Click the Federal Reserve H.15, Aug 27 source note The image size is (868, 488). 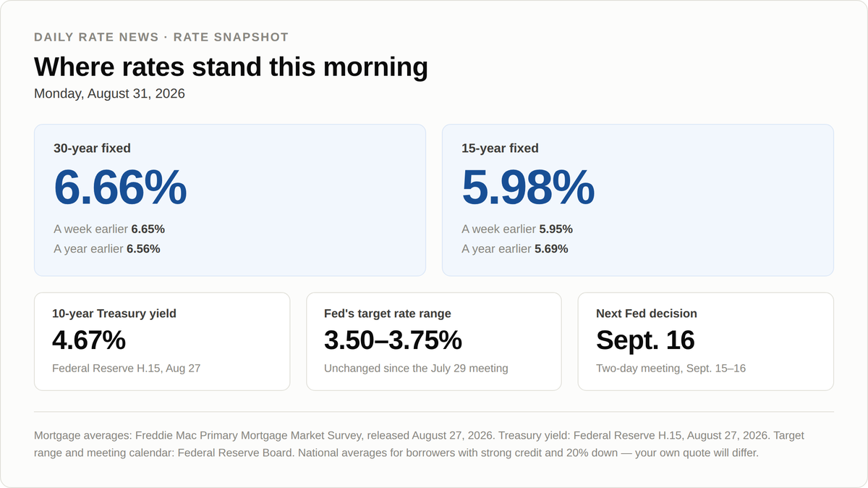click(127, 369)
